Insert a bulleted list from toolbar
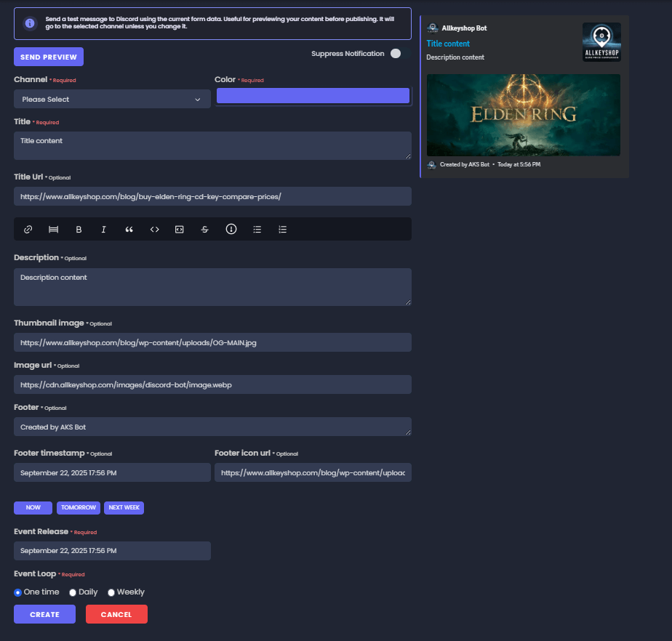 coord(257,229)
